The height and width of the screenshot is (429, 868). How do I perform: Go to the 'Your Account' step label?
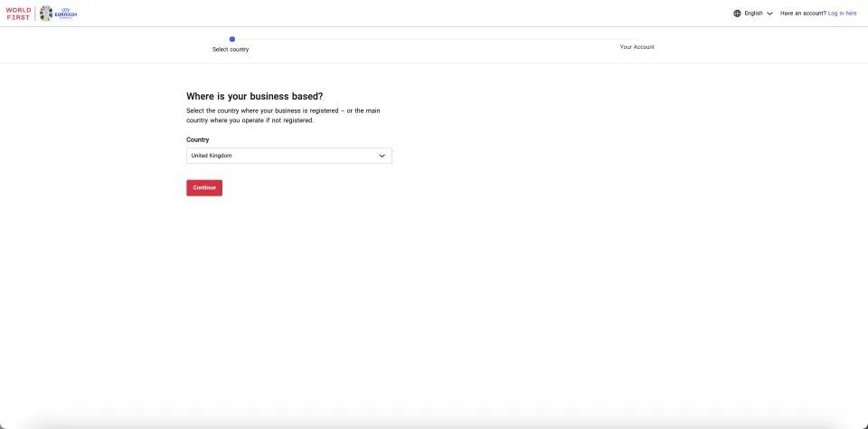coord(637,47)
